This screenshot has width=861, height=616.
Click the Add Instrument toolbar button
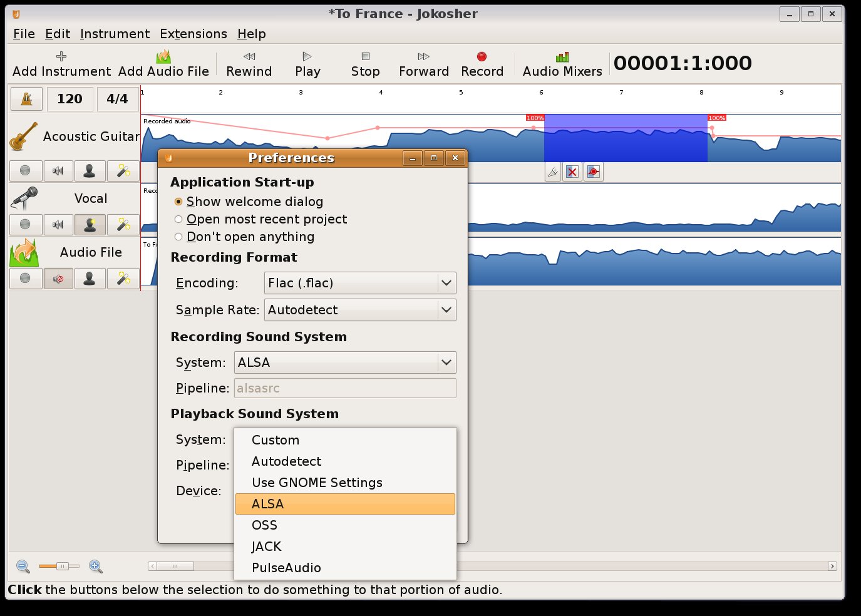(61, 64)
